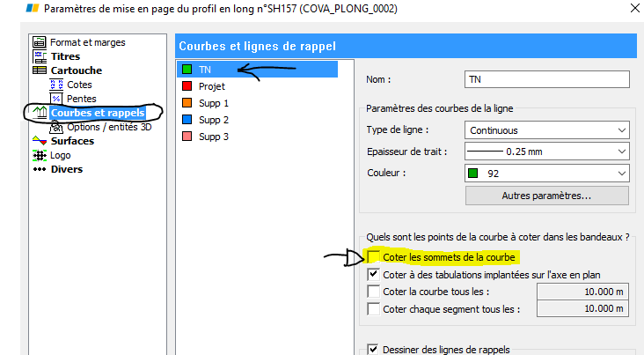Image resolution: width=644 pixels, height=355 pixels.
Task: Select Courbes et rappels entry
Action: click(98, 113)
